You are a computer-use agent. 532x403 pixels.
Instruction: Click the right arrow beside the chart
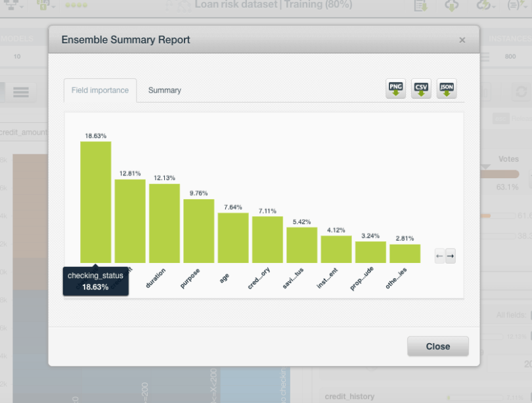coord(451,256)
